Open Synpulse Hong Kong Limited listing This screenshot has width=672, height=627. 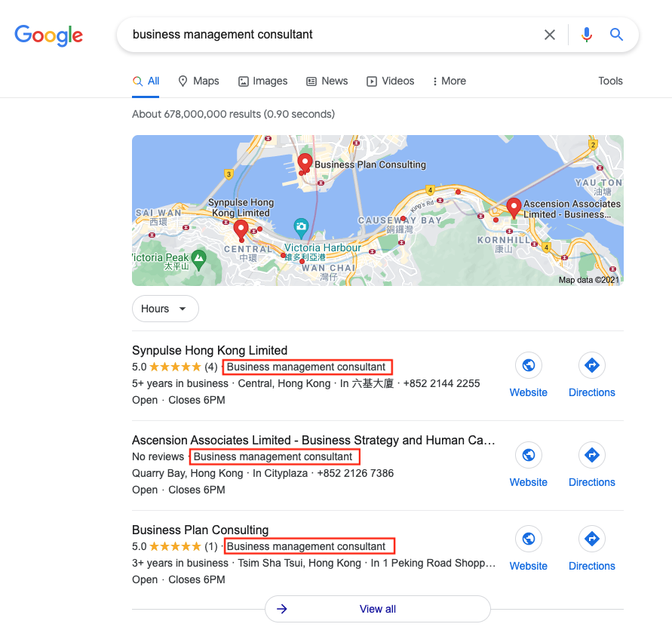(210, 350)
